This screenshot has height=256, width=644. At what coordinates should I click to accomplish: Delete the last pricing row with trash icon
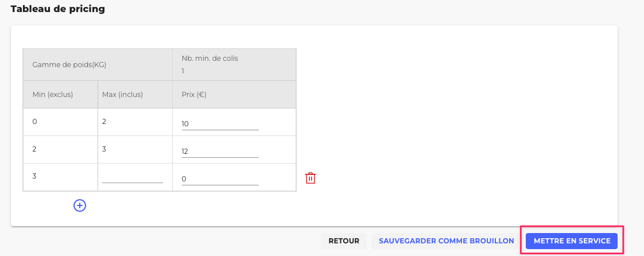[x=310, y=178]
